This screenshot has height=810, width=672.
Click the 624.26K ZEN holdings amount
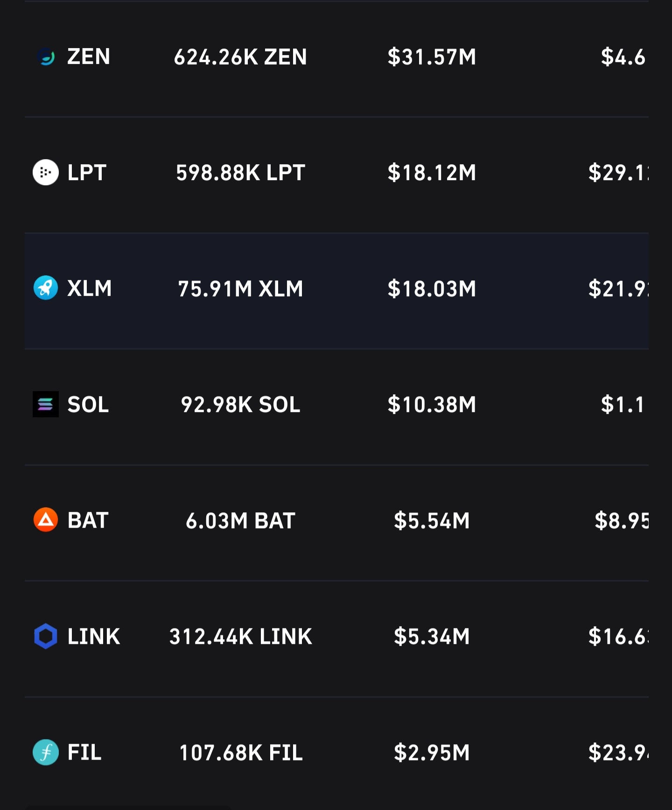[x=240, y=57]
